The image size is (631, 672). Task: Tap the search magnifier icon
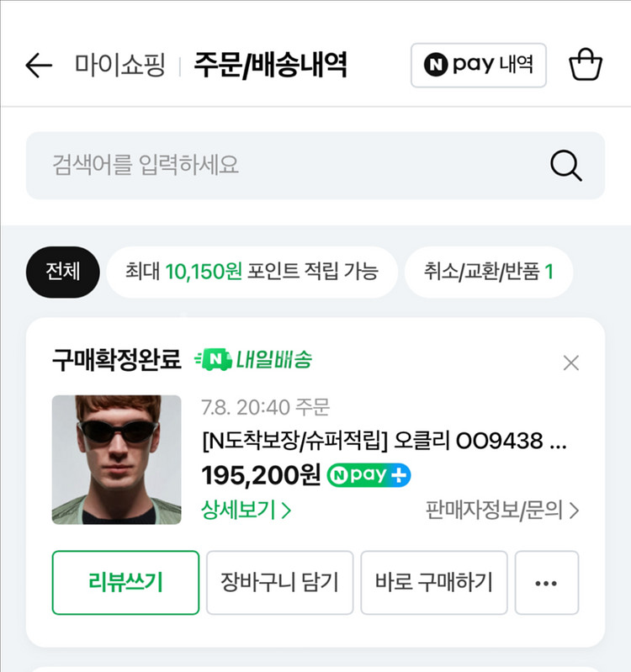[x=566, y=166]
